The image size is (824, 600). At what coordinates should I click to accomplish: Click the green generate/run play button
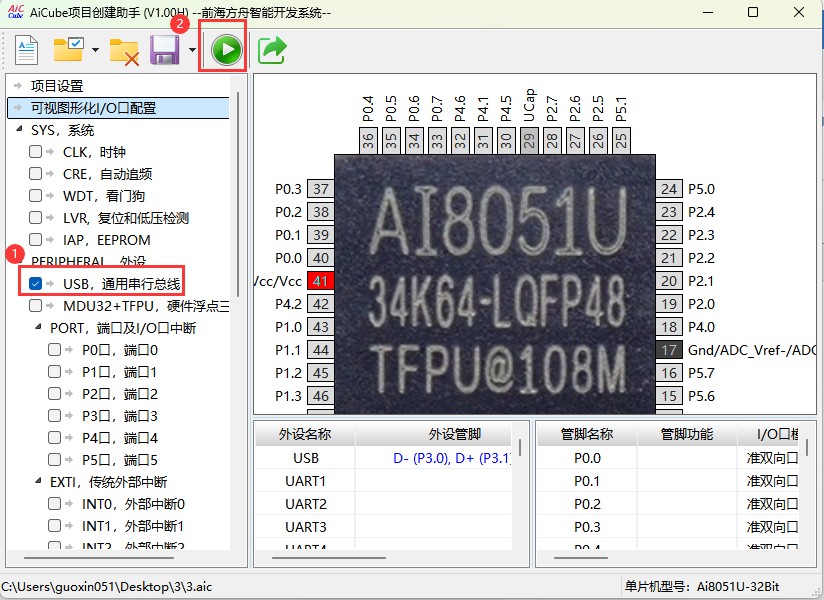tap(226, 49)
